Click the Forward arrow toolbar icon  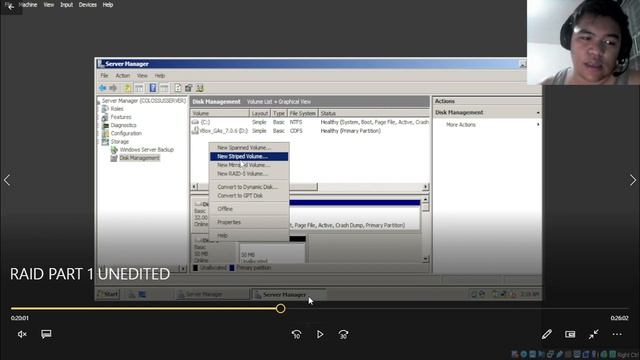tap(113, 88)
